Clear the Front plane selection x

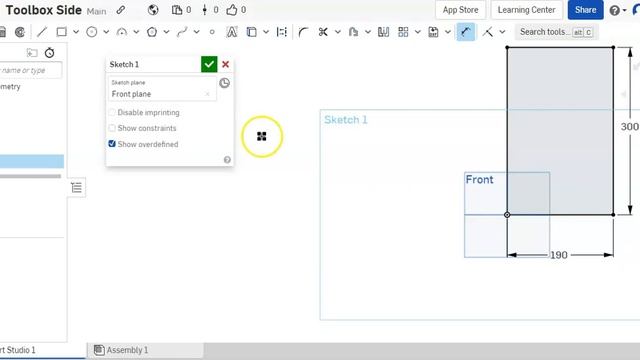[x=207, y=94]
